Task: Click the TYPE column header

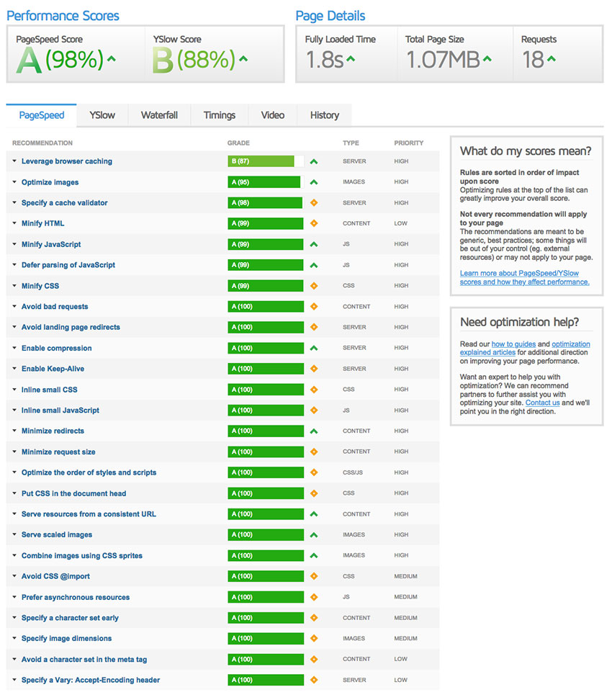Action: pyautogui.click(x=351, y=143)
